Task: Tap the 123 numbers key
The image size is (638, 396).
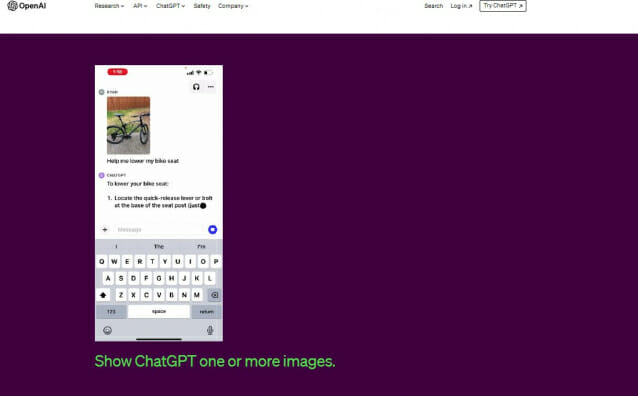Action: pyautogui.click(x=111, y=312)
